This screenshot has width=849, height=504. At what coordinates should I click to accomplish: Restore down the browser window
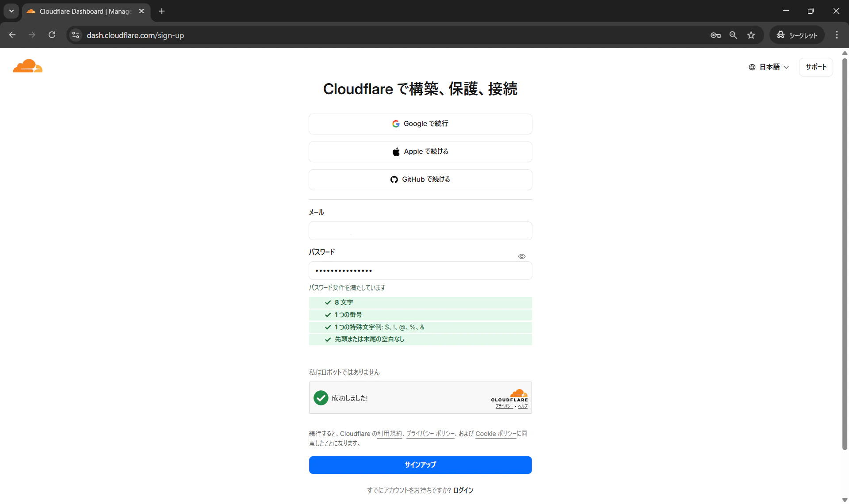811,11
